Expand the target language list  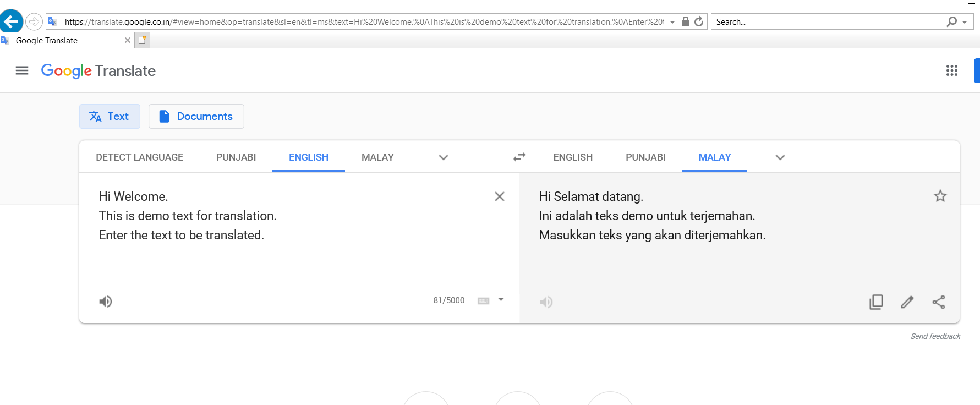pyautogui.click(x=780, y=157)
